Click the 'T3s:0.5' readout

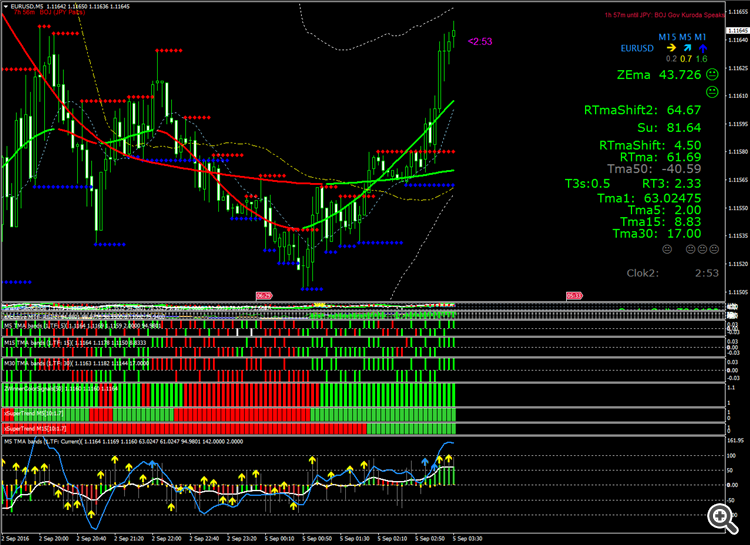tap(587, 184)
